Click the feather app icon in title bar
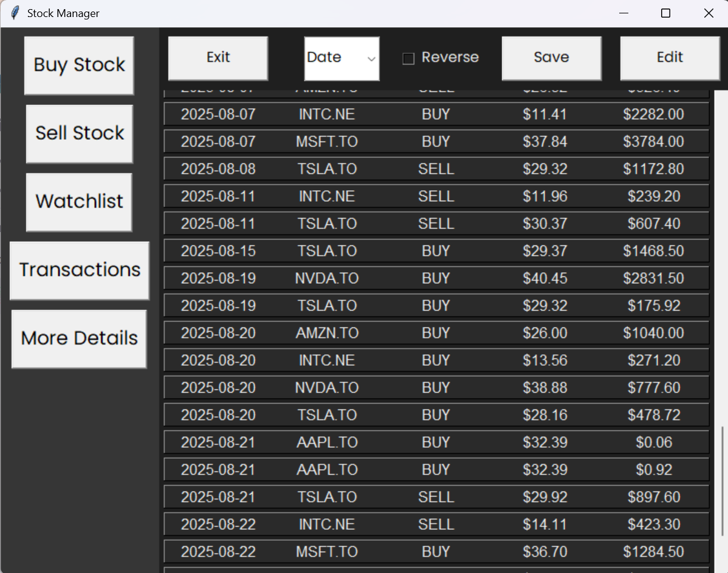The height and width of the screenshot is (573, 728). (x=15, y=13)
